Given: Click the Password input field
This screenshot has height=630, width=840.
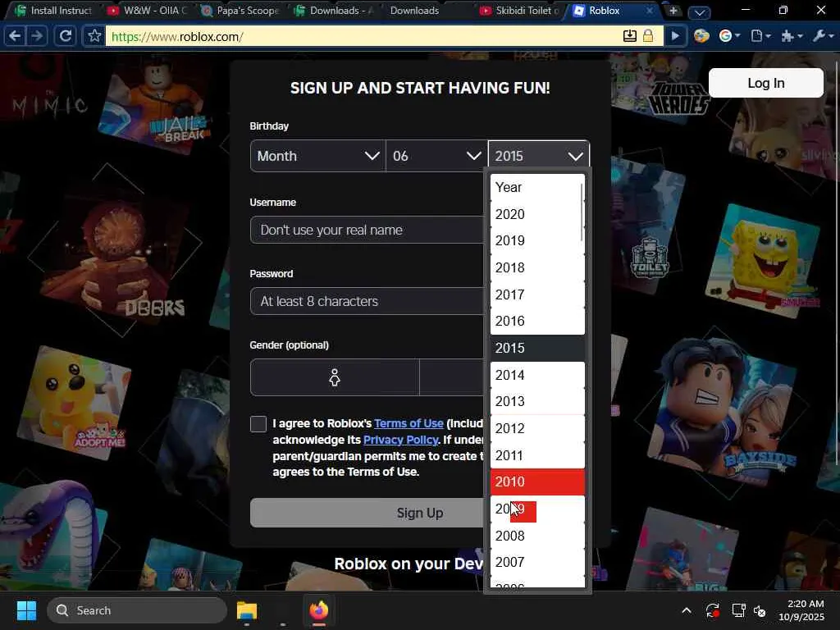Looking at the screenshot, I should click(367, 301).
